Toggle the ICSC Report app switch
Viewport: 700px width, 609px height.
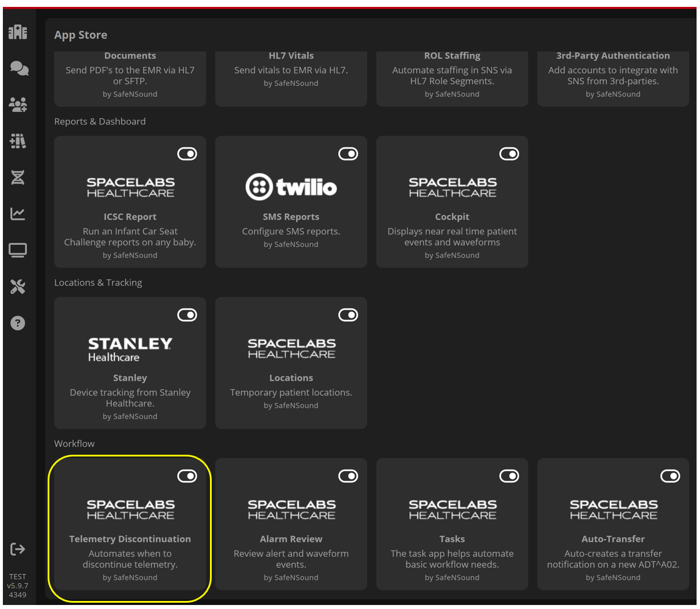pos(187,154)
